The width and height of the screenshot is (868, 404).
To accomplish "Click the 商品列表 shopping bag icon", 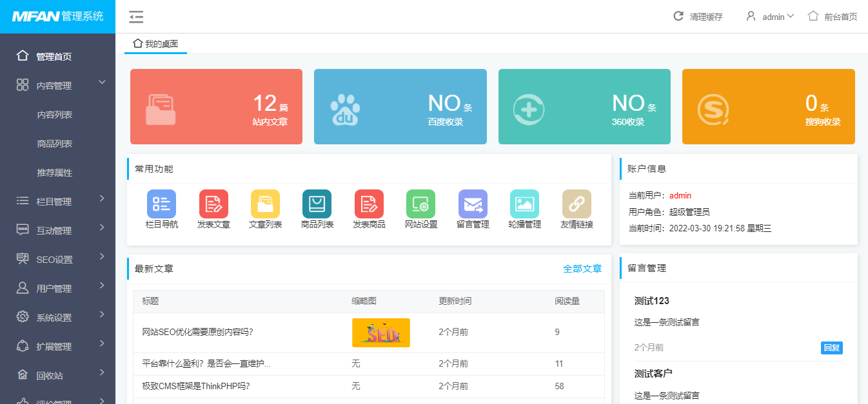I will [x=317, y=204].
